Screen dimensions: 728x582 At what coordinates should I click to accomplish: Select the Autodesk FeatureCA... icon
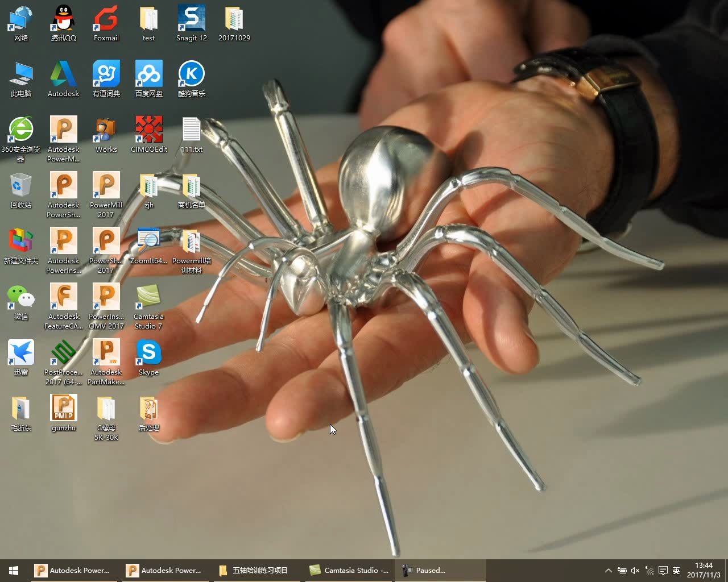tap(64, 306)
